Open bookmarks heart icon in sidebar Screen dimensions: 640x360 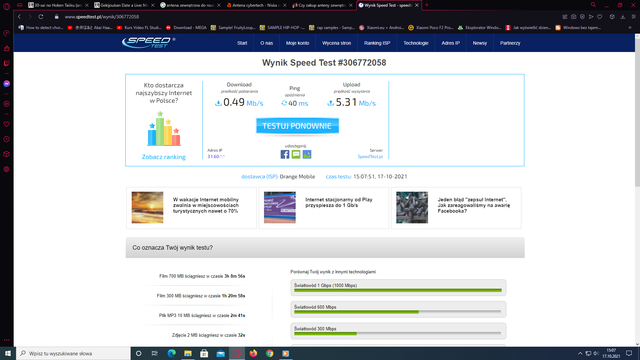[x=7, y=124]
